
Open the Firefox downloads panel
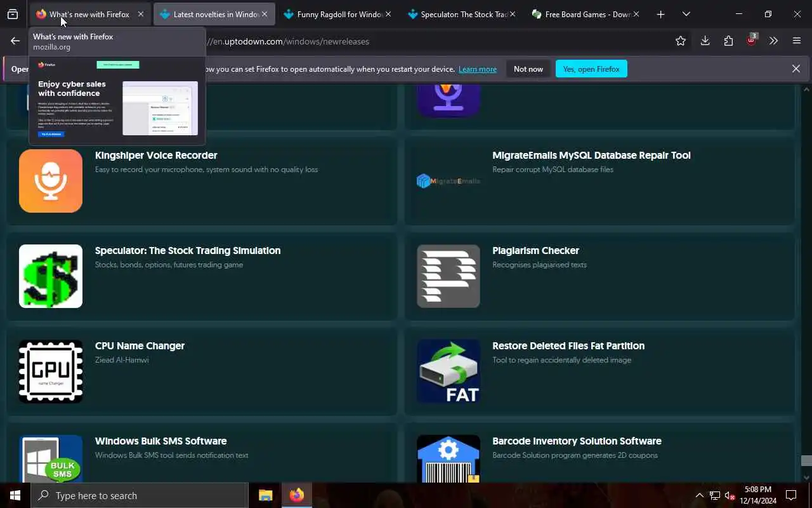705,41
